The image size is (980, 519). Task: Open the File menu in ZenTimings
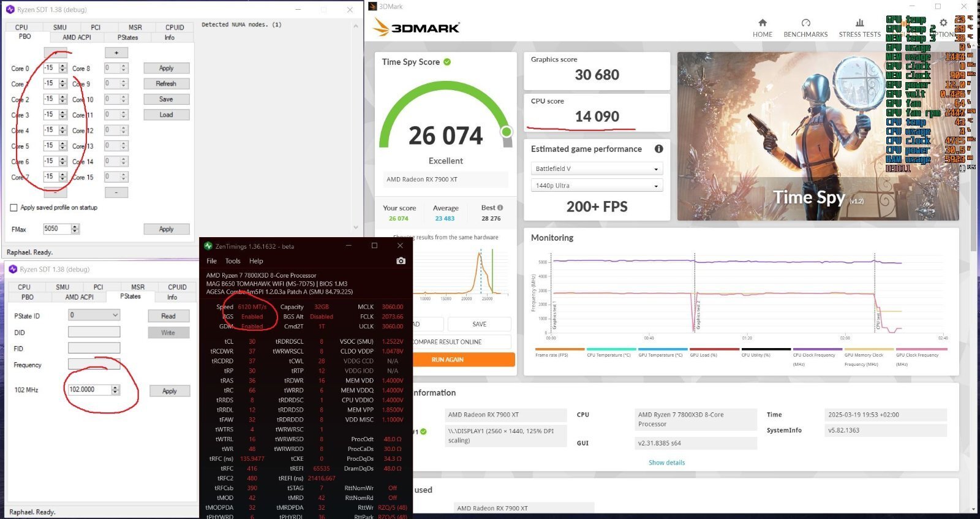(211, 261)
